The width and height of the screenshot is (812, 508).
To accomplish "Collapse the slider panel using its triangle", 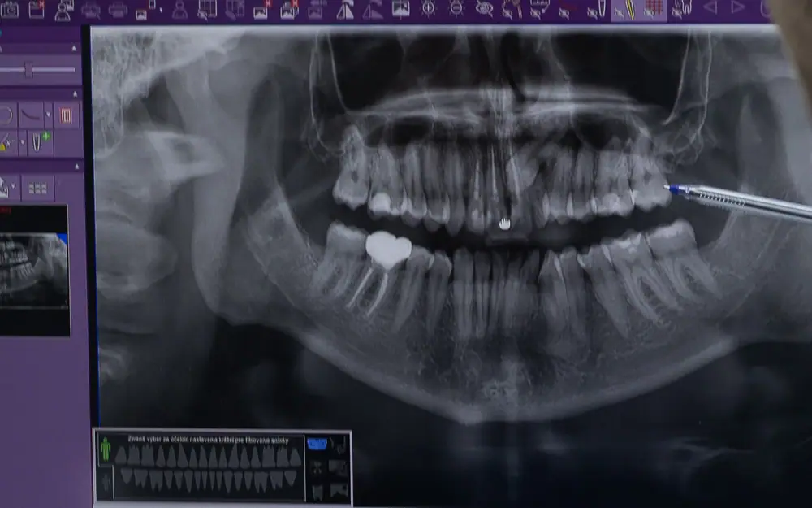I will point(74,48).
